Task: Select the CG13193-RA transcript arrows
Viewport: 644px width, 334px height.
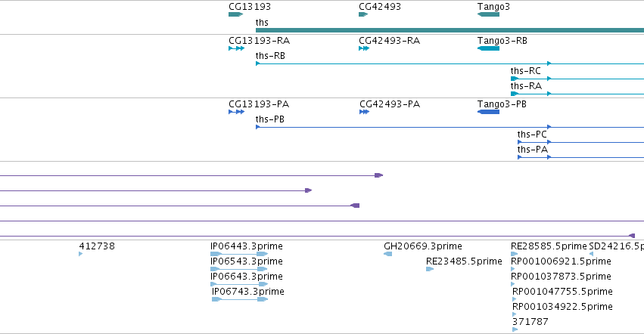Action: (x=237, y=48)
